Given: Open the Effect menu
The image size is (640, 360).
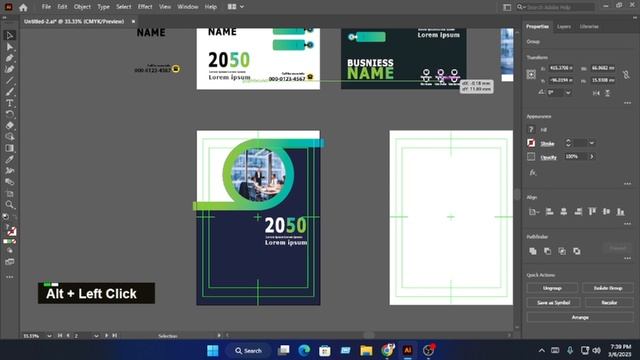Looking at the screenshot, I should 144,7.
